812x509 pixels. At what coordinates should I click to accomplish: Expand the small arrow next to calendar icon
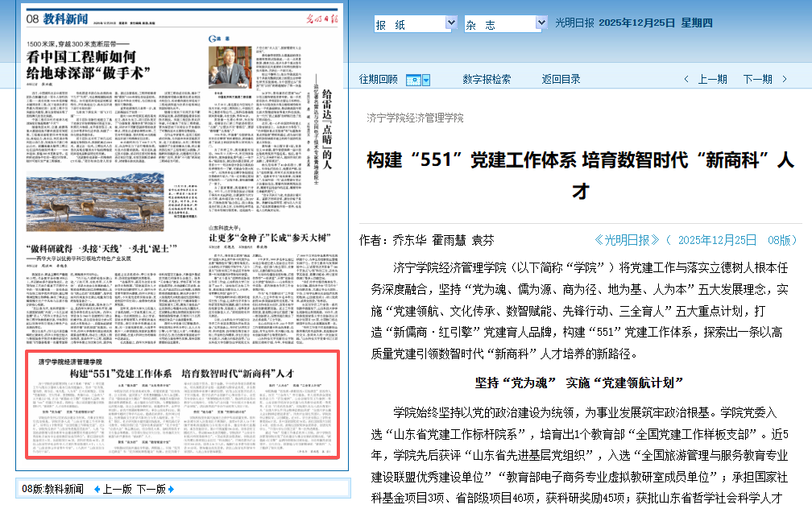click(426, 80)
